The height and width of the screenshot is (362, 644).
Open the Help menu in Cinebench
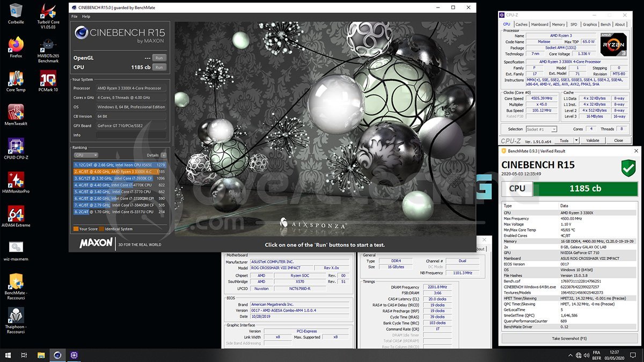coord(86,17)
